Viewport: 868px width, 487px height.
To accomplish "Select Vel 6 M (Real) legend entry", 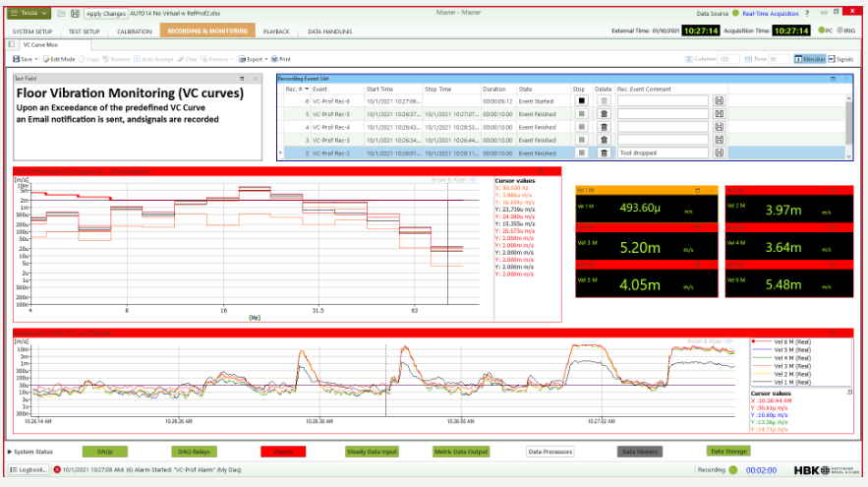I will (792, 341).
